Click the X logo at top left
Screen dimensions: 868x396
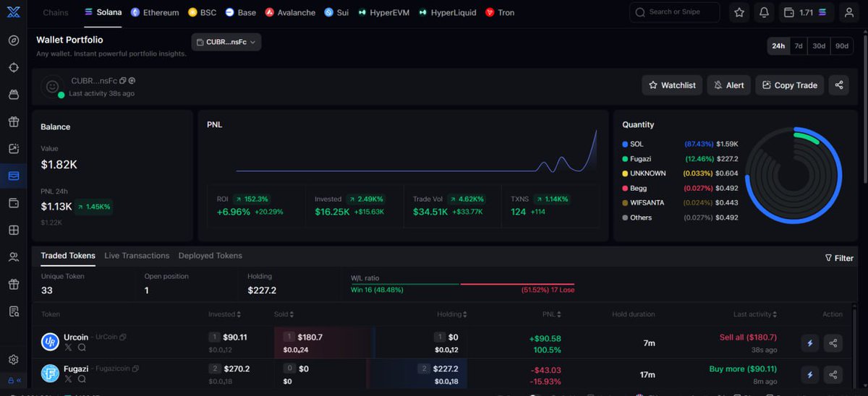[14, 12]
